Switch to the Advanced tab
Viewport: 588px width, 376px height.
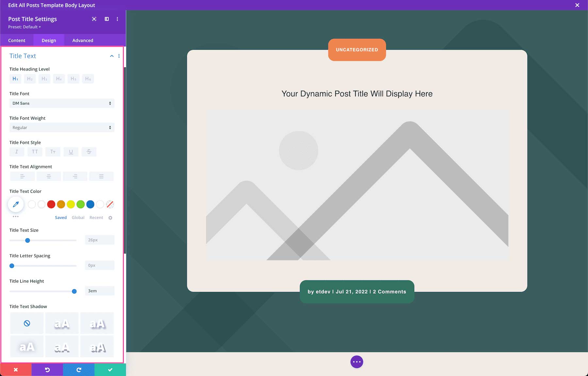pyautogui.click(x=82, y=40)
